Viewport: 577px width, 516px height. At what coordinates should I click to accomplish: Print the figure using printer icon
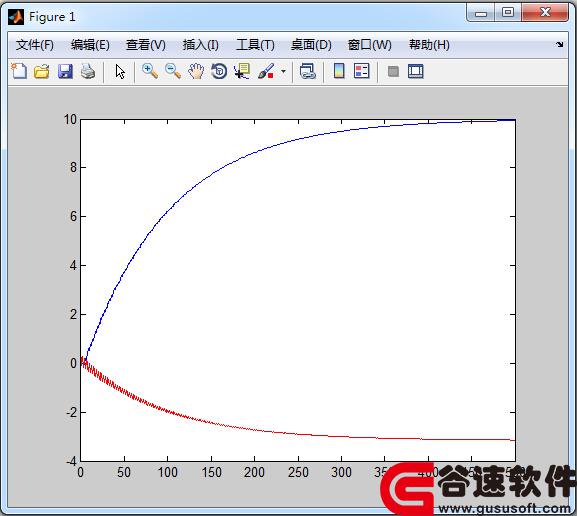(x=88, y=71)
